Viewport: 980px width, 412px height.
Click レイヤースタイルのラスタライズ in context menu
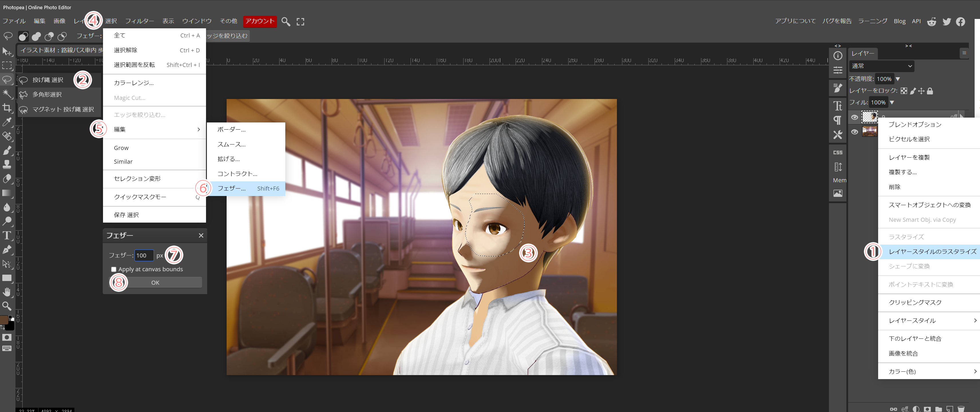coord(932,251)
